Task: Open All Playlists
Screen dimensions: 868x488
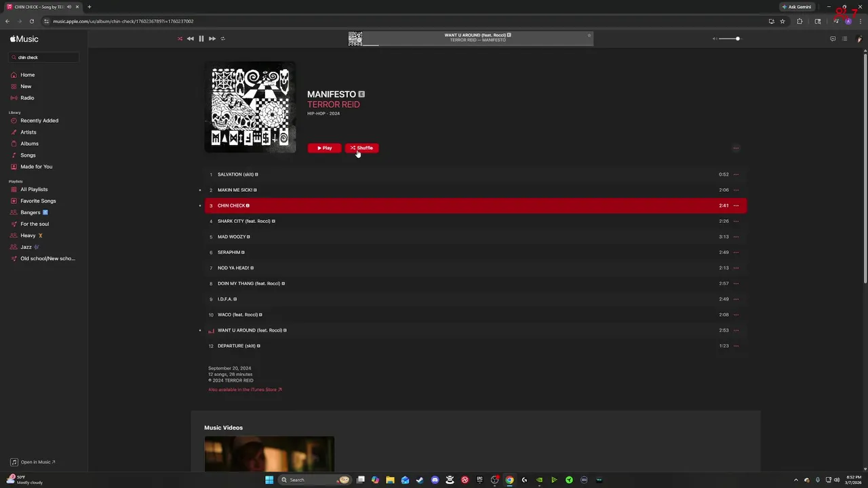Action: click(x=34, y=190)
